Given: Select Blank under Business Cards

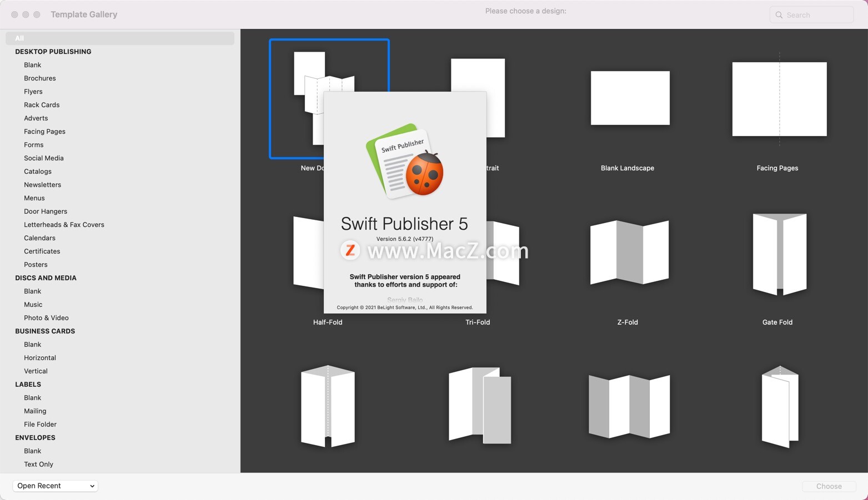Looking at the screenshot, I should (32, 345).
